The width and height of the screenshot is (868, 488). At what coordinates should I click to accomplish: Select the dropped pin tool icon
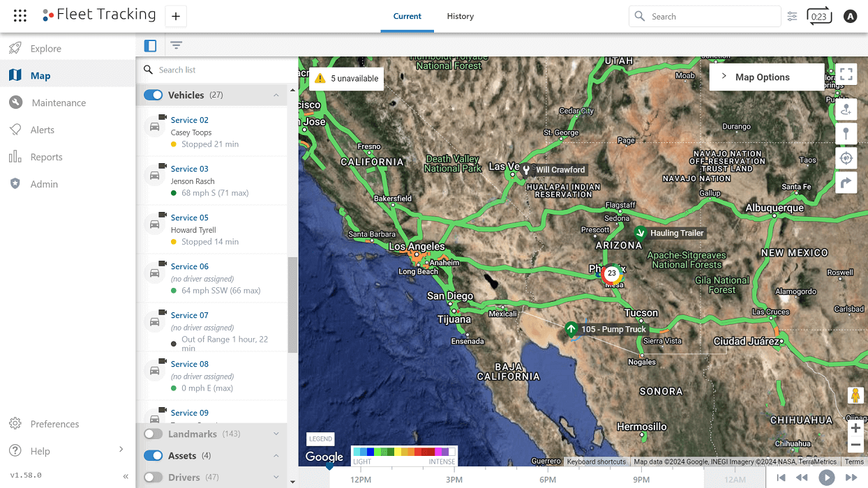pos(846,133)
